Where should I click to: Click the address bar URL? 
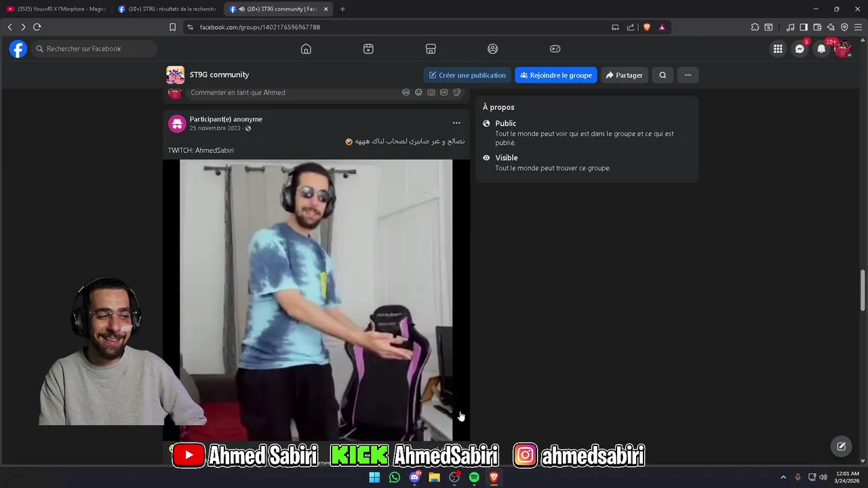tap(260, 27)
